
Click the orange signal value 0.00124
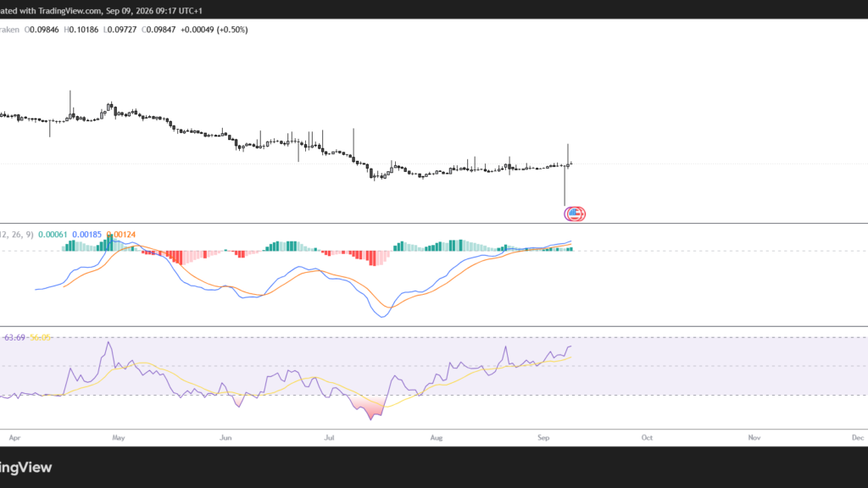[120, 235]
